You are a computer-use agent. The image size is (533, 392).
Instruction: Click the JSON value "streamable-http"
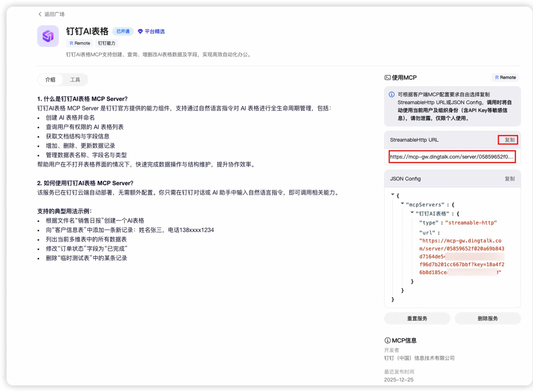pyautogui.click(x=471, y=223)
